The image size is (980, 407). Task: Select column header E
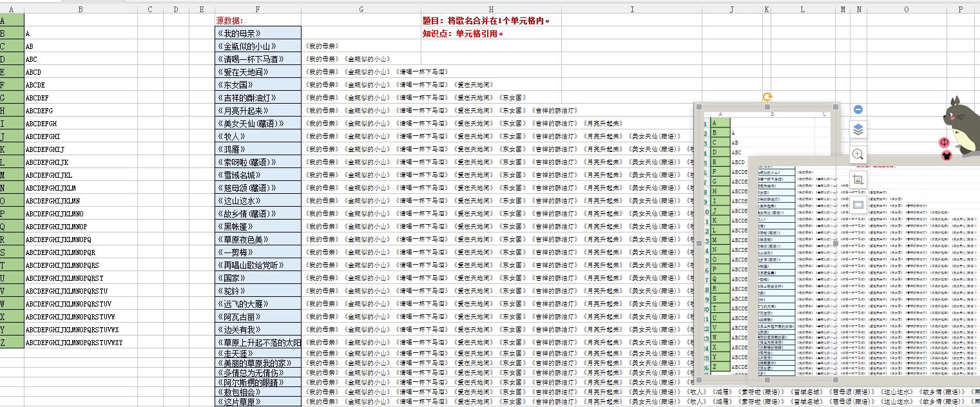(x=202, y=9)
